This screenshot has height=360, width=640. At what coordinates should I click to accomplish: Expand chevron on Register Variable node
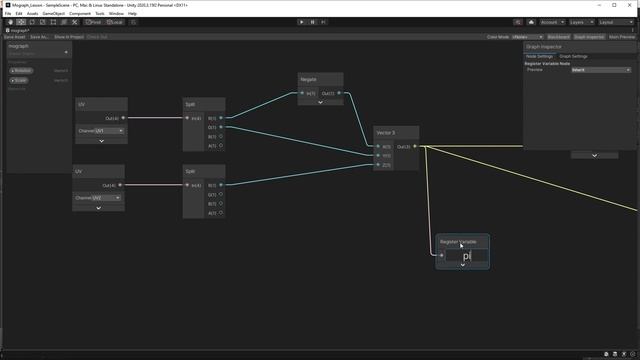[462, 265]
